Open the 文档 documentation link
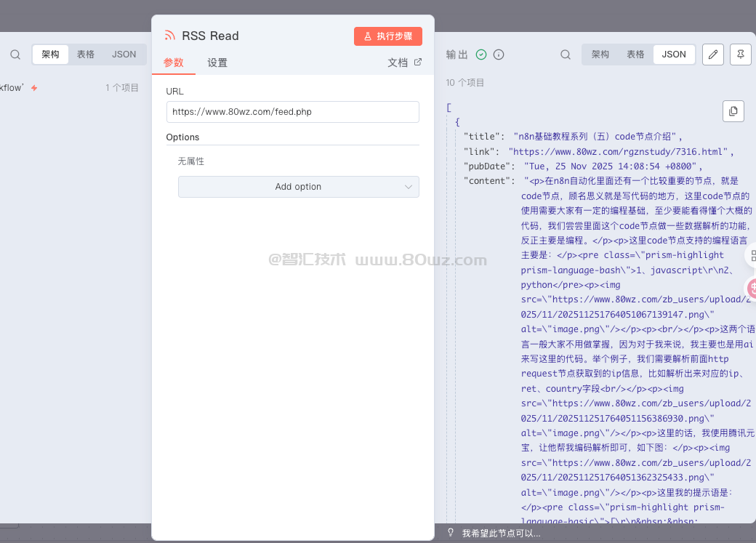756x543 pixels. (x=404, y=63)
